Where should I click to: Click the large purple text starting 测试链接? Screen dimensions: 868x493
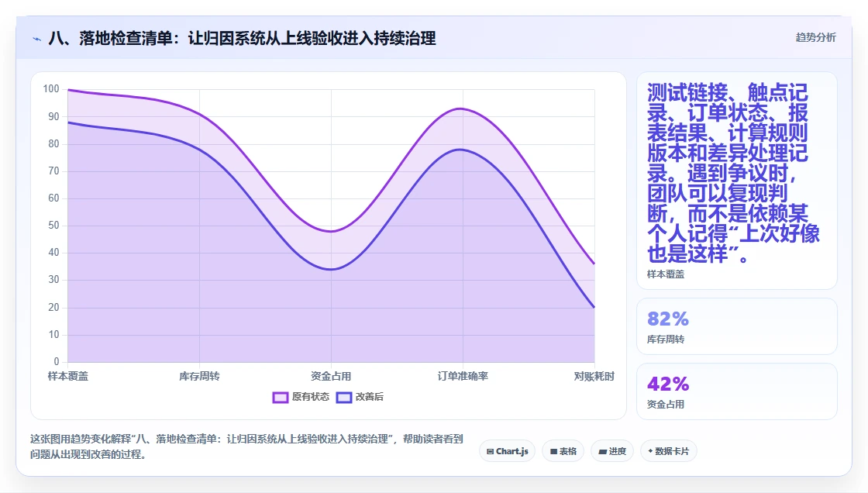733,173
